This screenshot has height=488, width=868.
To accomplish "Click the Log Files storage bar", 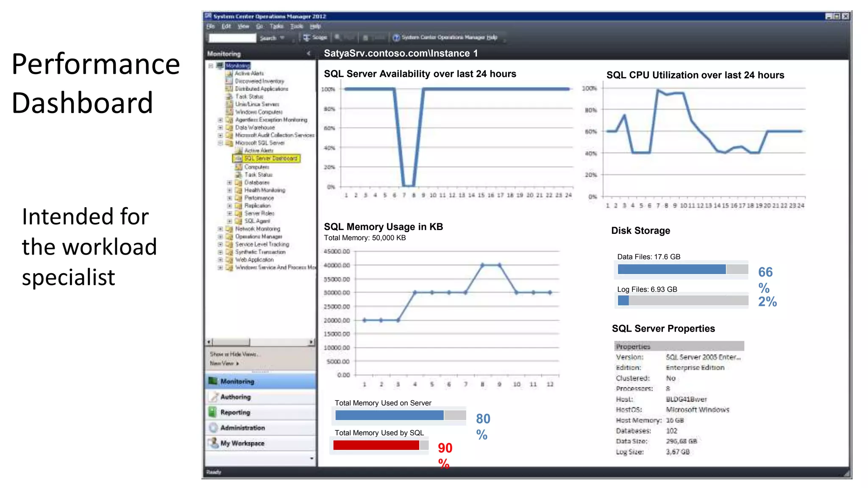I will (x=683, y=300).
